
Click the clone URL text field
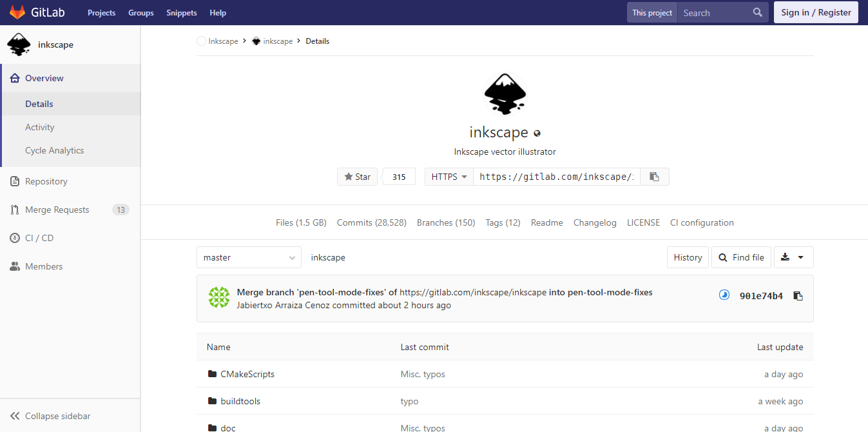coord(557,177)
